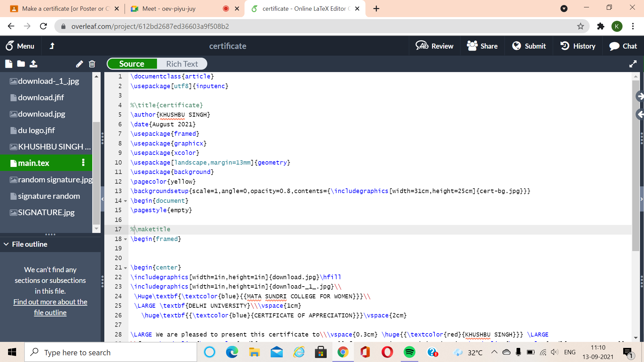Screen dimensions: 644x362
Task: Click the upload file icon
Action: [33, 64]
